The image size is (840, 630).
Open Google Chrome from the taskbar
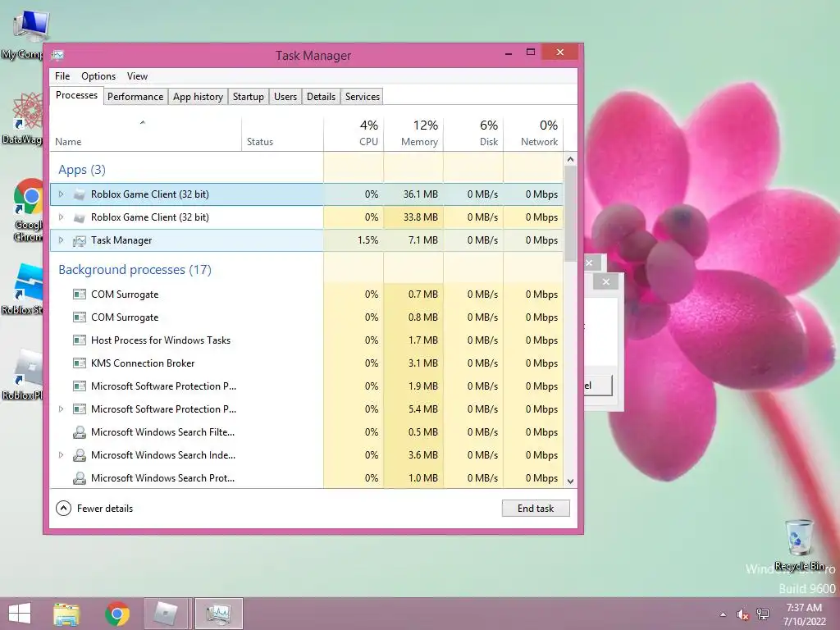pyautogui.click(x=116, y=614)
